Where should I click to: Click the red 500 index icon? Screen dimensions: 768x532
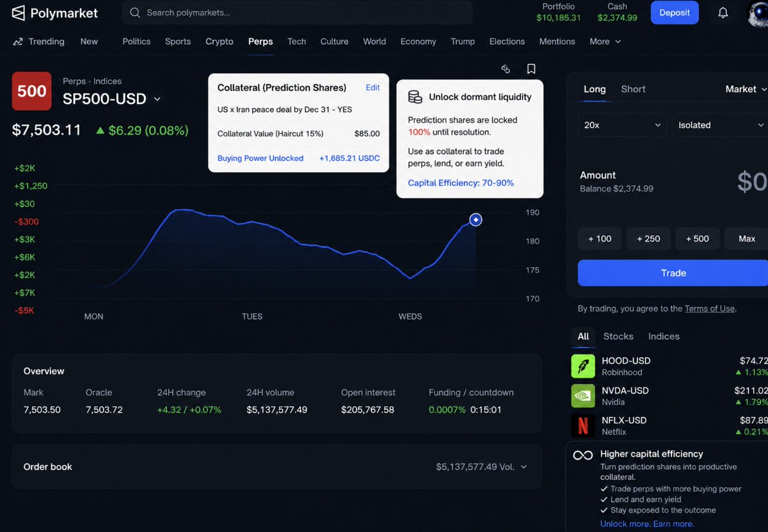tap(31, 91)
